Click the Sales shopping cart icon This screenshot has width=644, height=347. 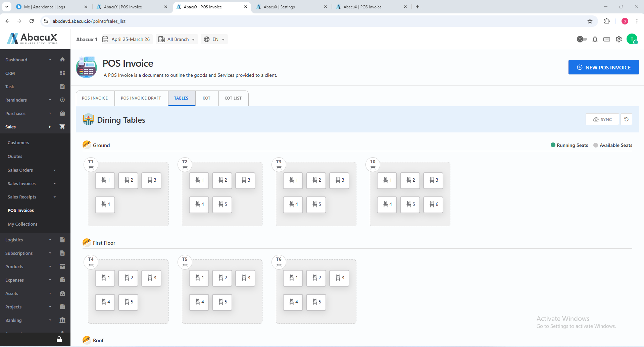click(x=62, y=127)
